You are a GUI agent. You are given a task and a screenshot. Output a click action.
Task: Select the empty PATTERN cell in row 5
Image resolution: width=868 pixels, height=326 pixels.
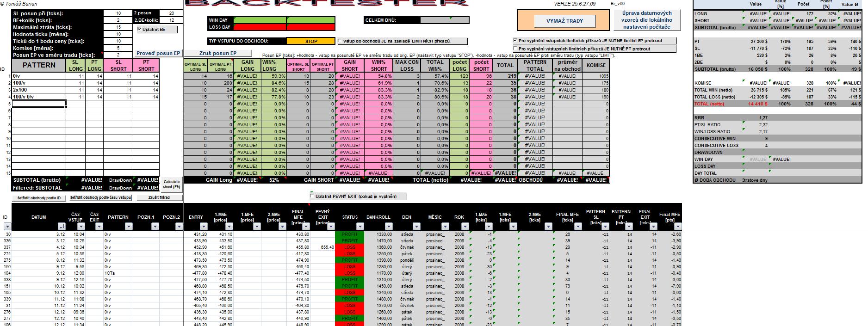coord(39,104)
